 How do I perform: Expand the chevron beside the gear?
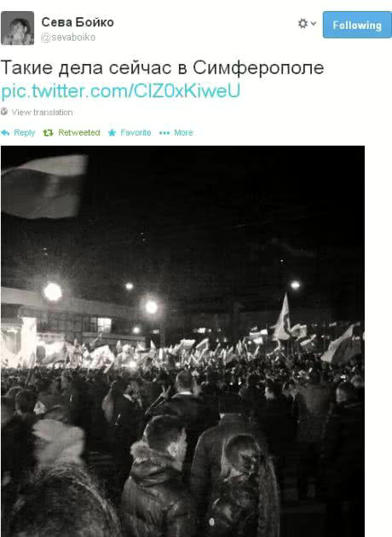pos(314,24)
